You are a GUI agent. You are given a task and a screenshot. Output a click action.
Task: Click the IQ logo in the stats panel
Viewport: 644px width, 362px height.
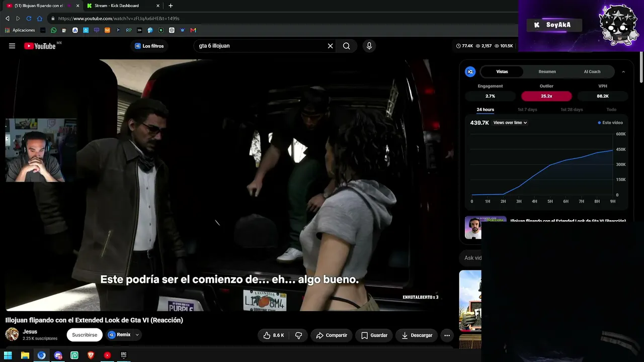tap(470, 72)
